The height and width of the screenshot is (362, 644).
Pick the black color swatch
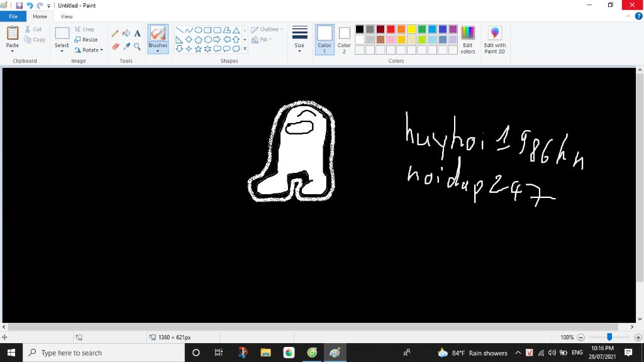pyautogui.click(x=360, y=29)
